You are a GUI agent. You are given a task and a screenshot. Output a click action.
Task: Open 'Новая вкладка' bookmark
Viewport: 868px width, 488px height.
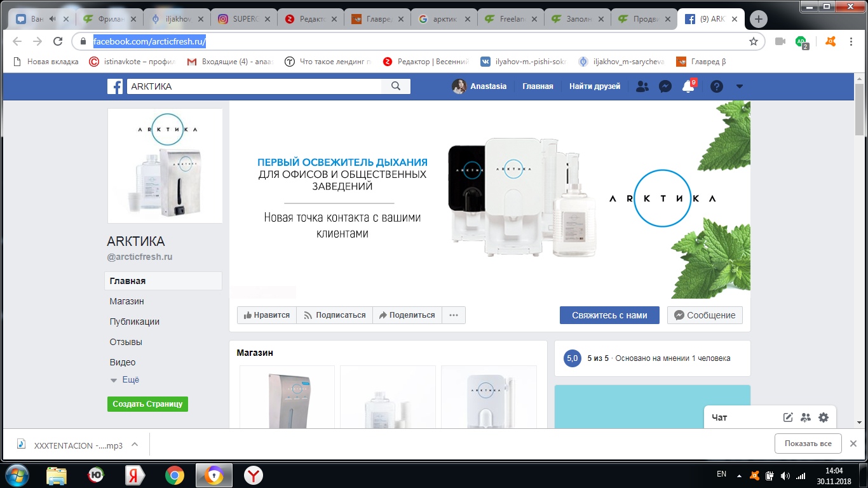pyautogui.click(x=46, y=62)
